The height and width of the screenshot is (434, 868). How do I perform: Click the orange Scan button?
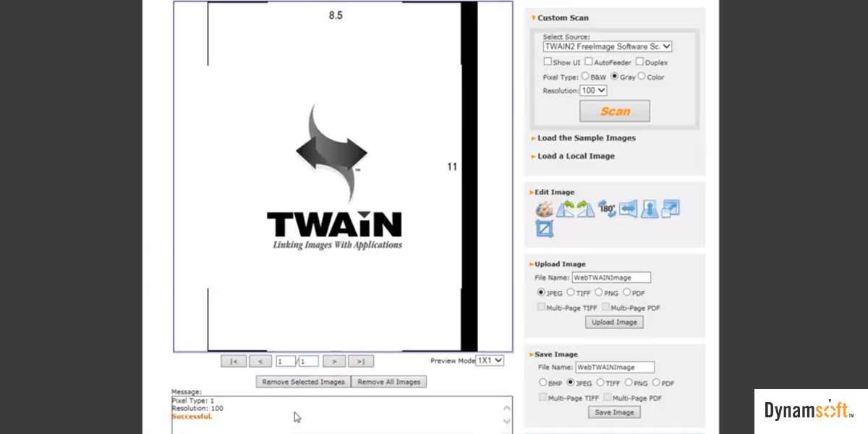614,111
